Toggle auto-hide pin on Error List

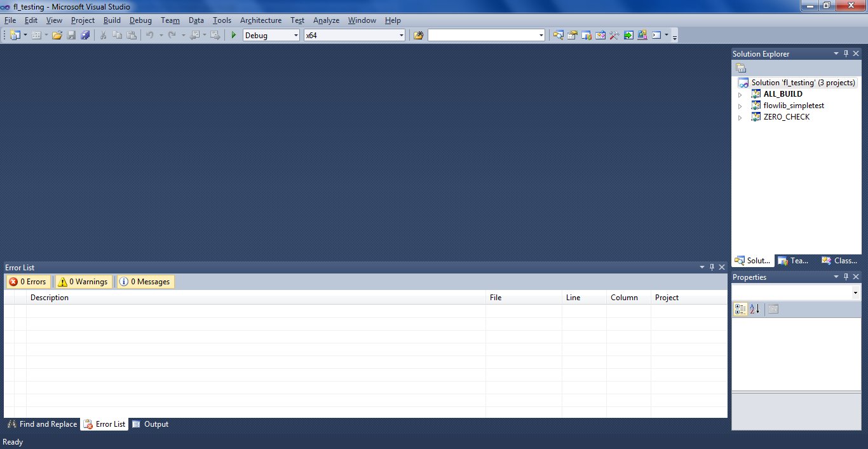click(x=712, y=267)
